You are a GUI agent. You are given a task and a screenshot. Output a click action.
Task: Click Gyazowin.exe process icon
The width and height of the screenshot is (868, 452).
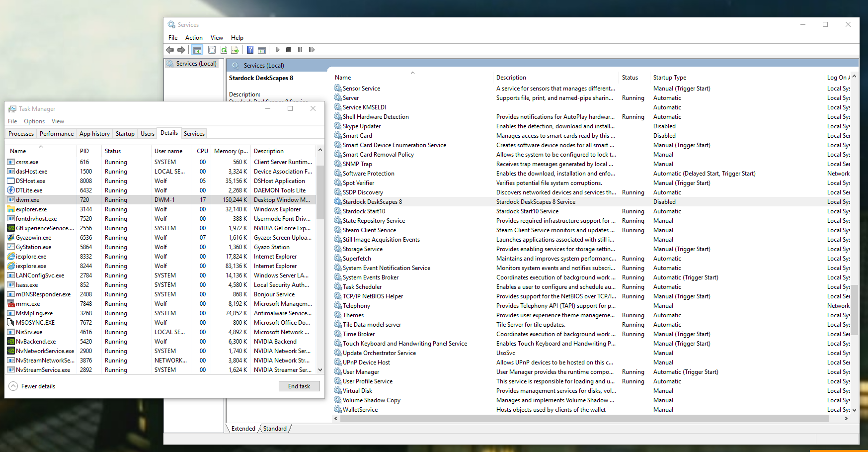click(11, 237)
